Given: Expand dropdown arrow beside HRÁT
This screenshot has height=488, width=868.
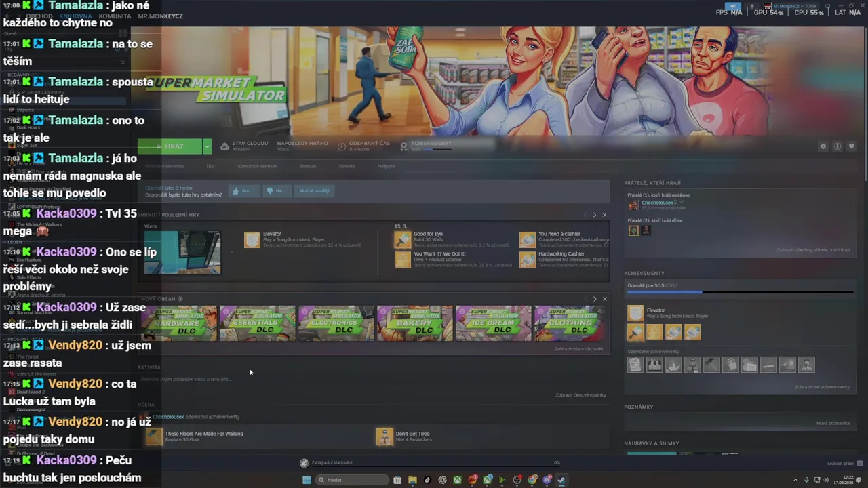Looking at the screenshot, I should pos(207,146).
